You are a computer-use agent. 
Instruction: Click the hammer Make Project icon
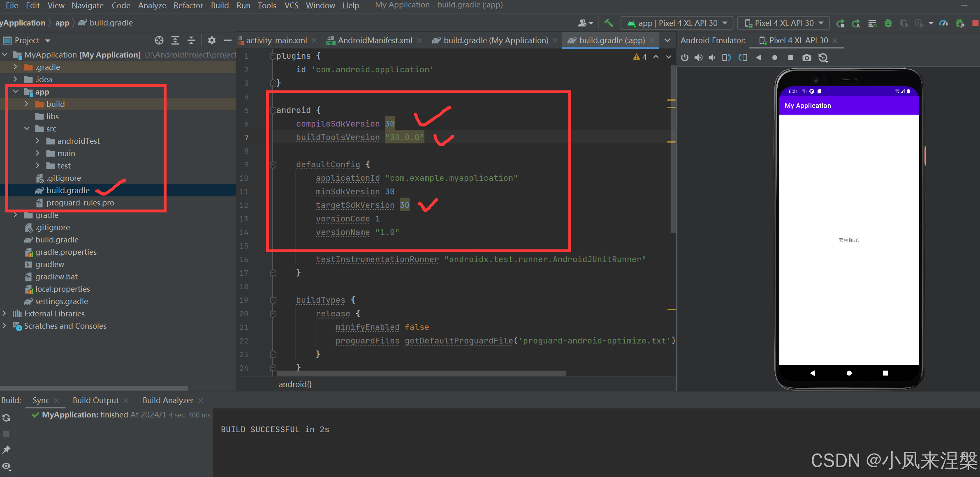click(x=609, y=23)
